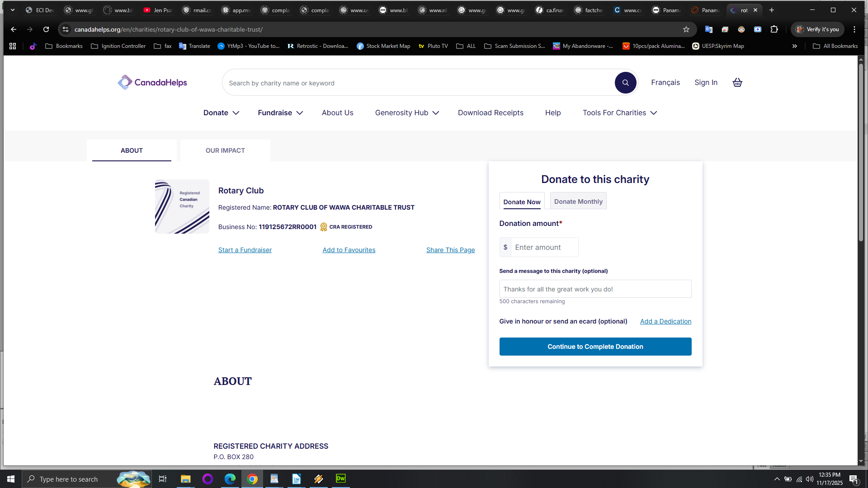Expand the Donate dropdown menu
Viewport: 868px width, 488px height.
(x=221, y=113)
